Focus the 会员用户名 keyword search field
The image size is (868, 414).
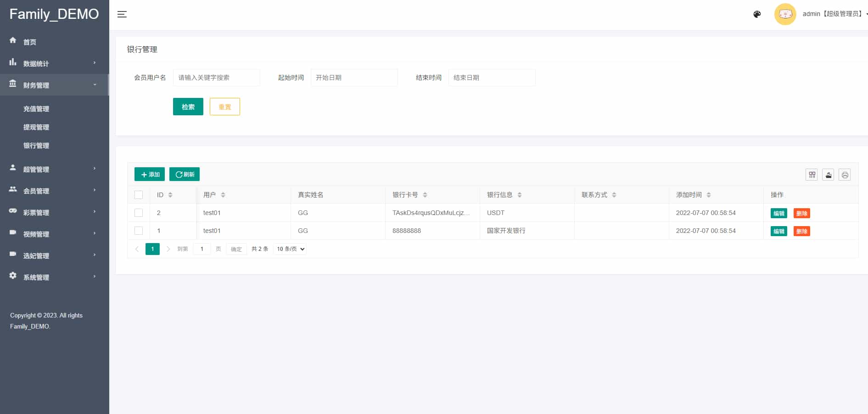point(217,78)
